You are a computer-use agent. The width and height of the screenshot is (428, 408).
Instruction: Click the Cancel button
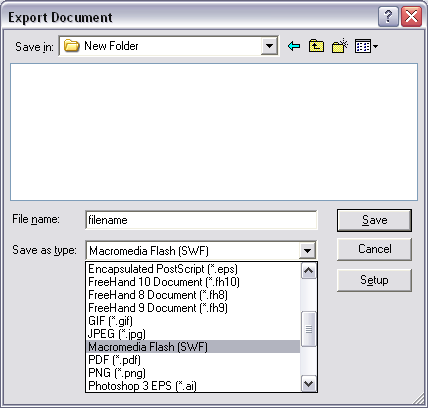click(374, 249)
